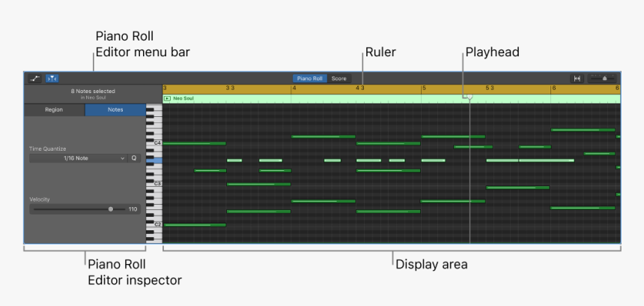Screen dimensions: 644x306
Task: Click the C2 key on the keyboard
Action: coord(154,224)
